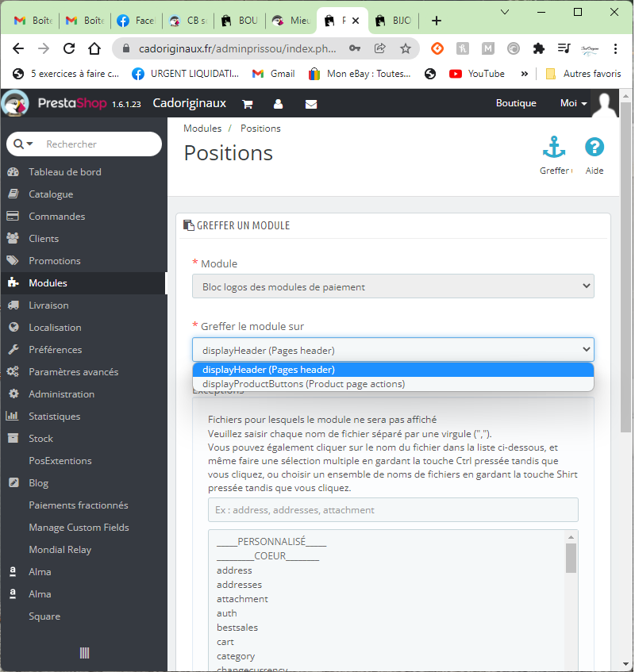
Task: Click the Greffer anchor icon
Action: (555, 148)
